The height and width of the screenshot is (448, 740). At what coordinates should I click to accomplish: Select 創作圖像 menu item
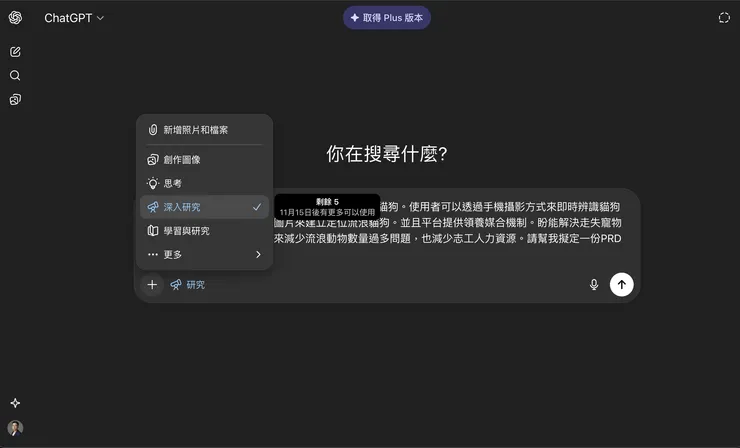click(x=204, y=160)
